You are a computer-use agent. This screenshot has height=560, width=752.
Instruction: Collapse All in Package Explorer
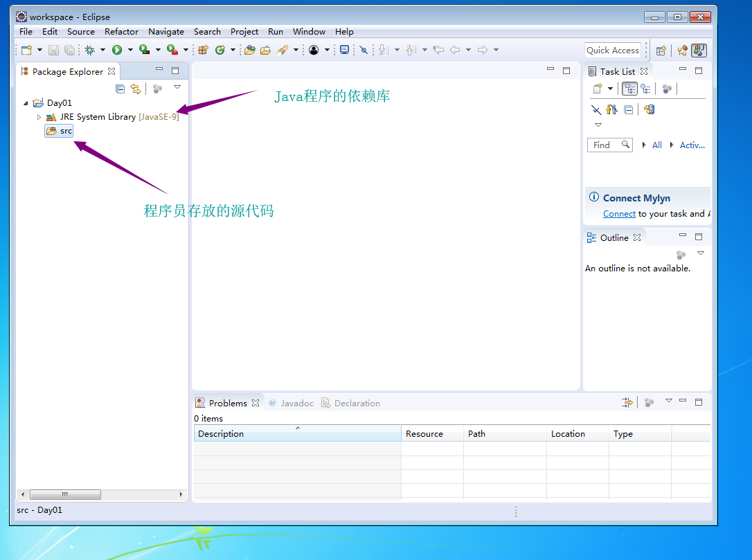click(x=120, y=89)
